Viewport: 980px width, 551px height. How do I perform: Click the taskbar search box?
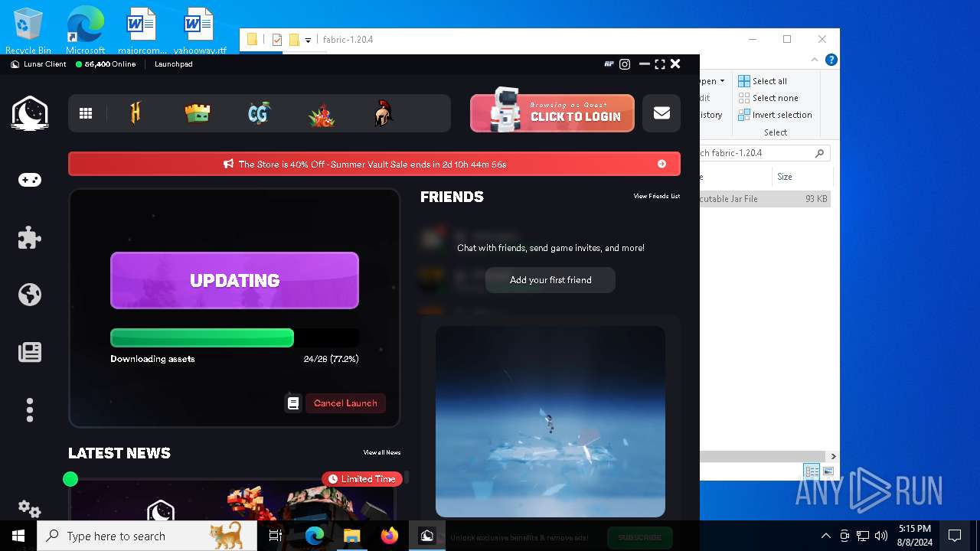(147, 536)
